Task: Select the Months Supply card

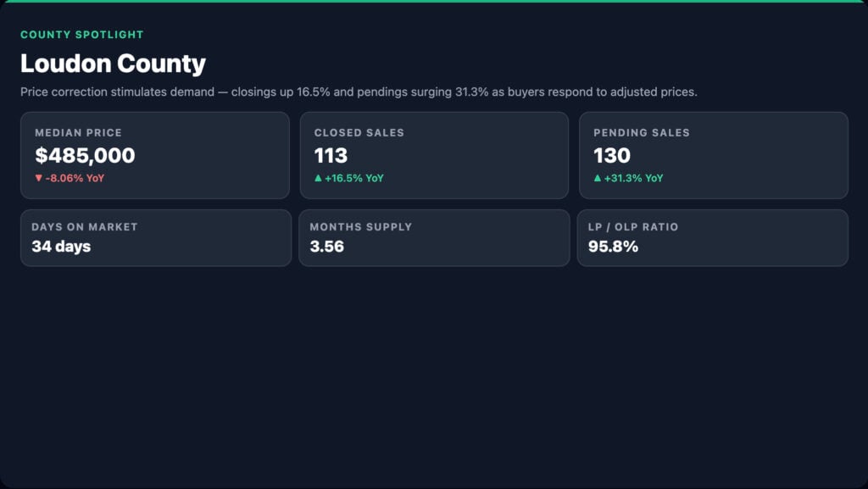Action: click(x=434, y=238)
